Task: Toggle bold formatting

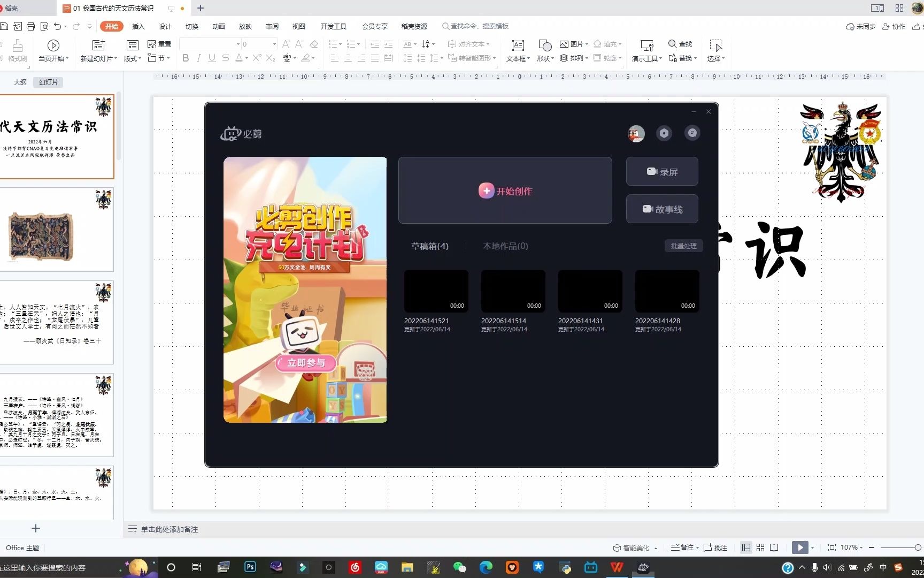Action: 186,58
